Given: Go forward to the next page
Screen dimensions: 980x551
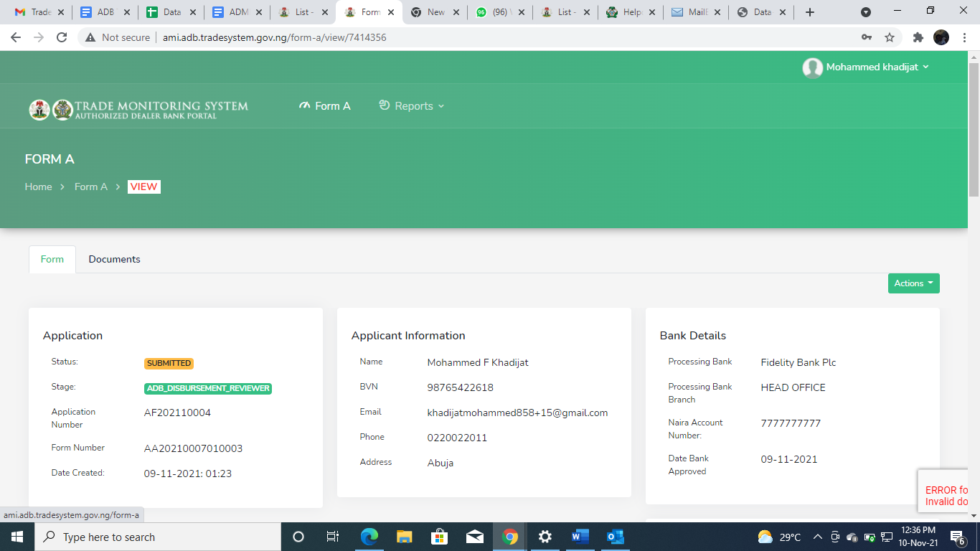Looking at the screenshot, I should [x=39, y=37].
